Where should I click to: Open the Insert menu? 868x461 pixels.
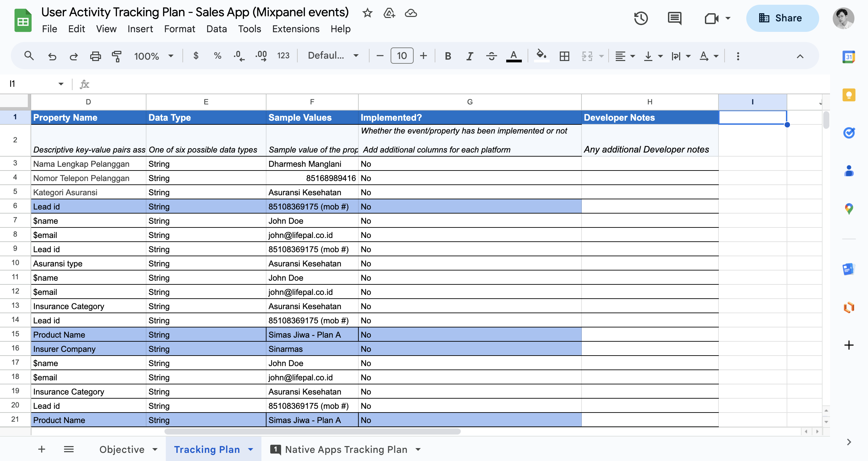click(x=140, y=29)
